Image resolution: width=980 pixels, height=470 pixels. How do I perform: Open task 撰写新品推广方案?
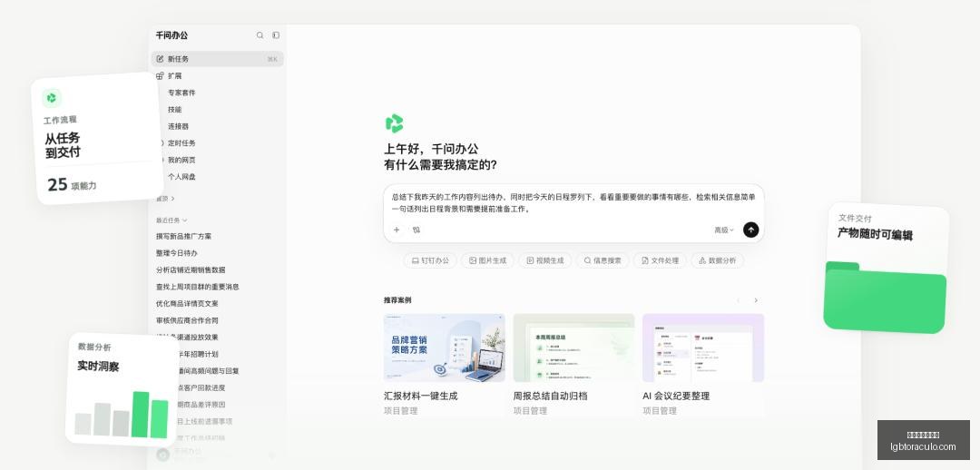click(x=183, y=236)
